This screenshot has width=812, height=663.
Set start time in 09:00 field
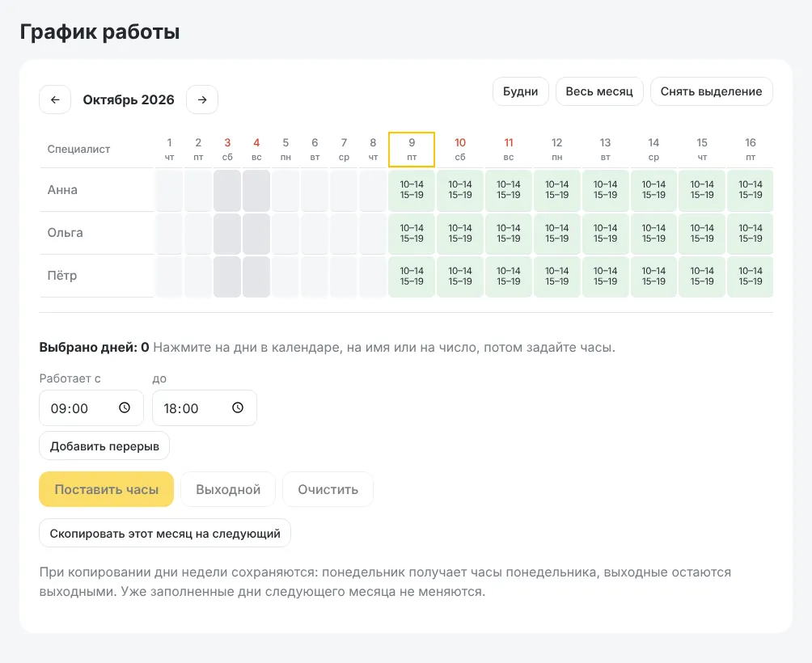pyautogui.click(x=91, y=408)
